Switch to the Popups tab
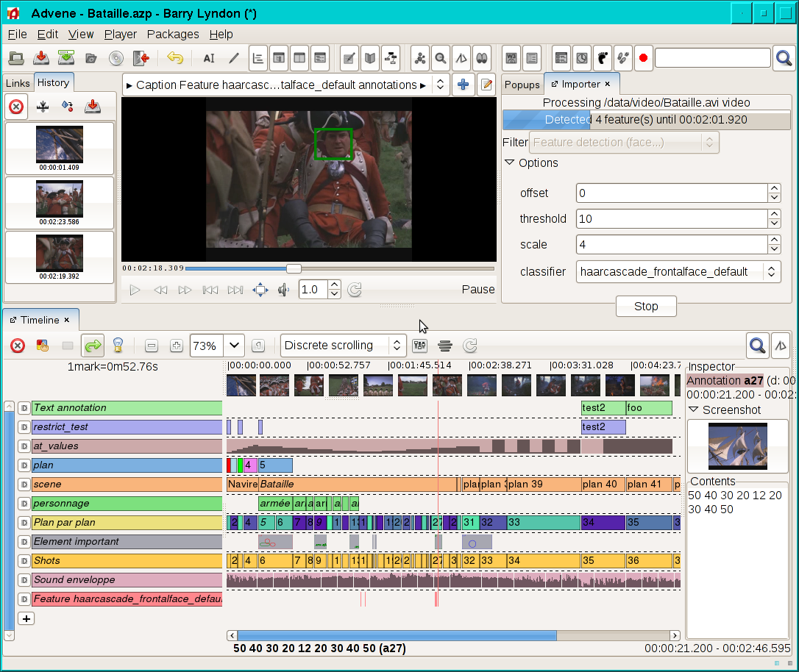This screenshot has height=672, width=799. click(522, 85)
